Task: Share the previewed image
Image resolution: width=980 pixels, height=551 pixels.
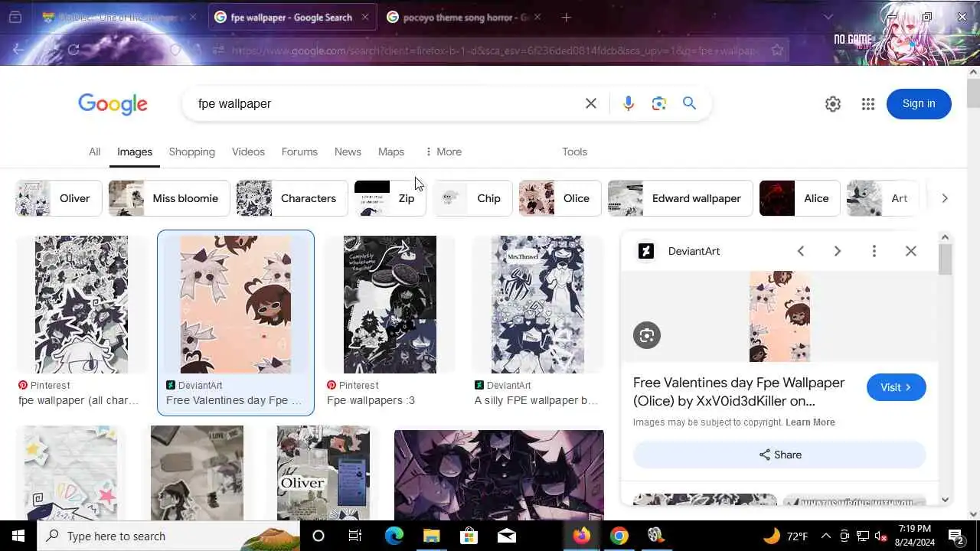Action: tap(779, 455)
